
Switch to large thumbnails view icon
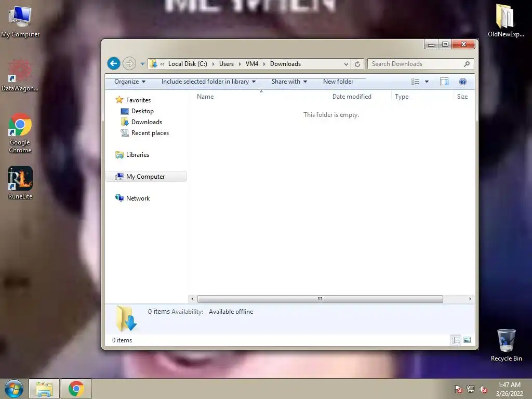point(467,340)
